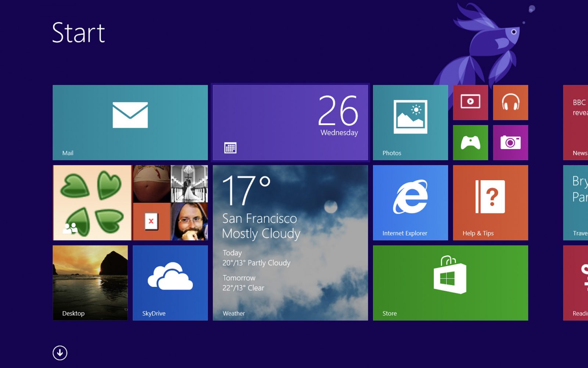The height and width of the screenshot is (368, 588).
Task: Open the red Video tile
Action: pyautogui.click(x=470, y=102)
